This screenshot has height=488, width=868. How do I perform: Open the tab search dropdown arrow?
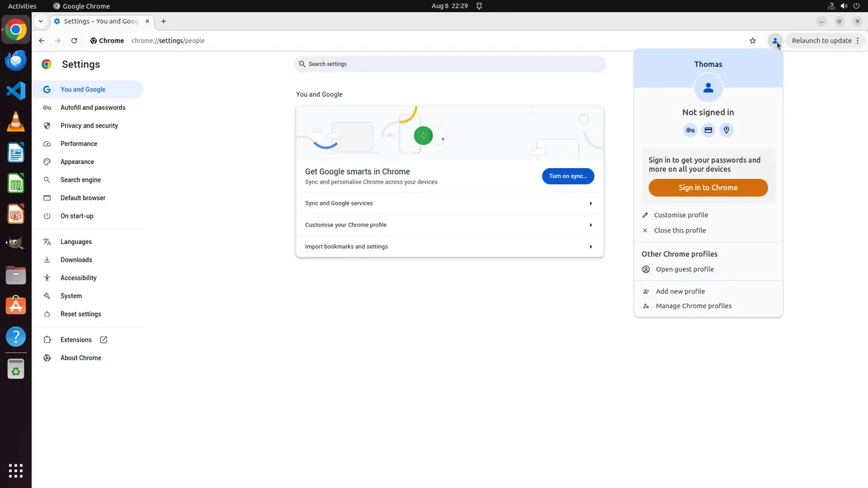tap(41, 21)
